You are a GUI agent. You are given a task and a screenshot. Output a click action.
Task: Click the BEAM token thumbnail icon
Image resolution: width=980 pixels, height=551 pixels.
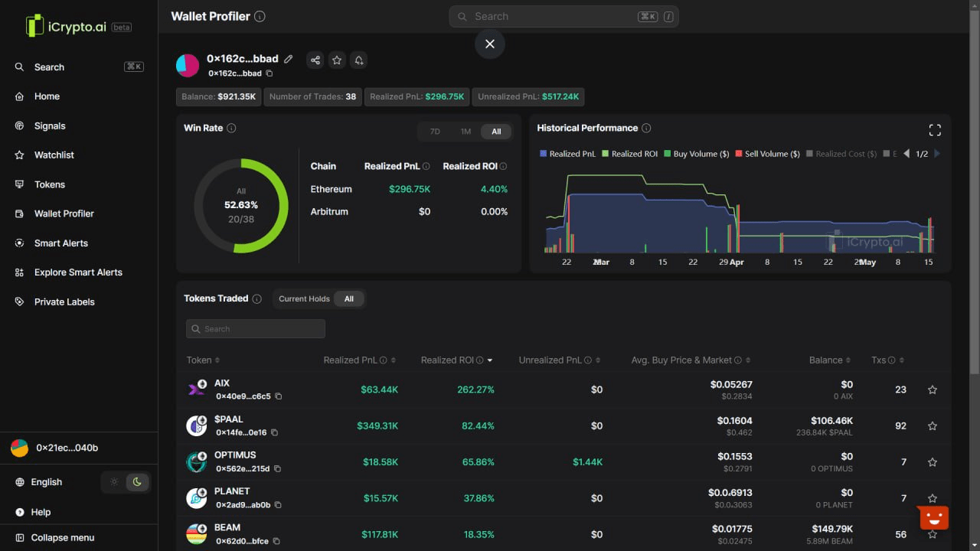197,532
